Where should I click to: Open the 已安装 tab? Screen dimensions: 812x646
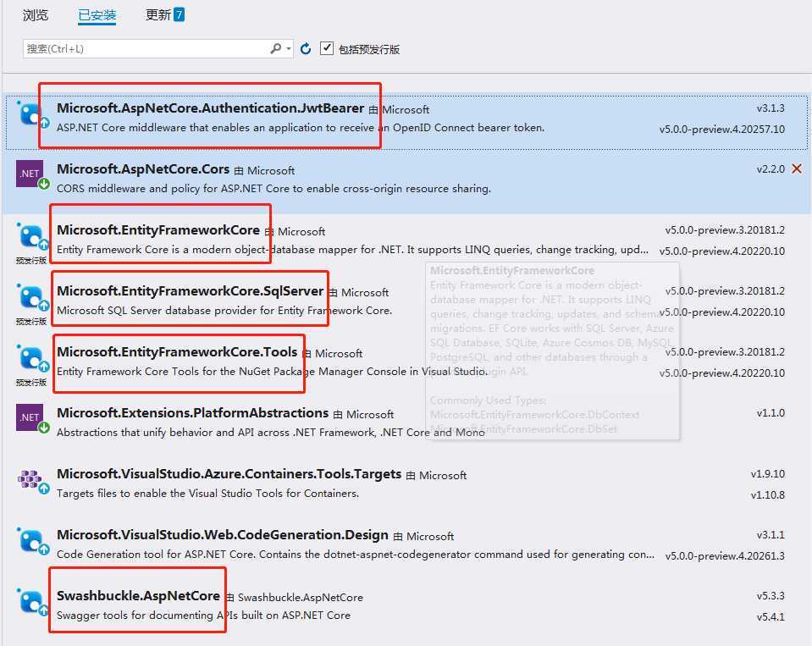point(97,15)
